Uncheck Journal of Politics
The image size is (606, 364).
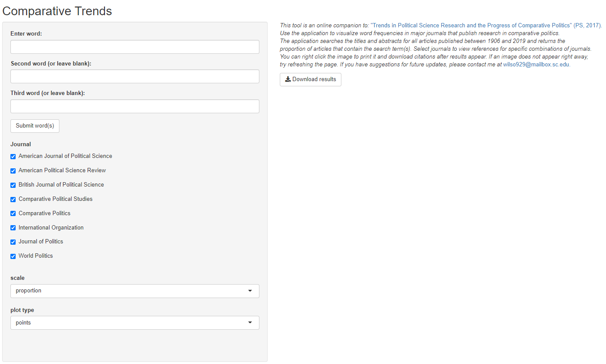tap(13, 242)
